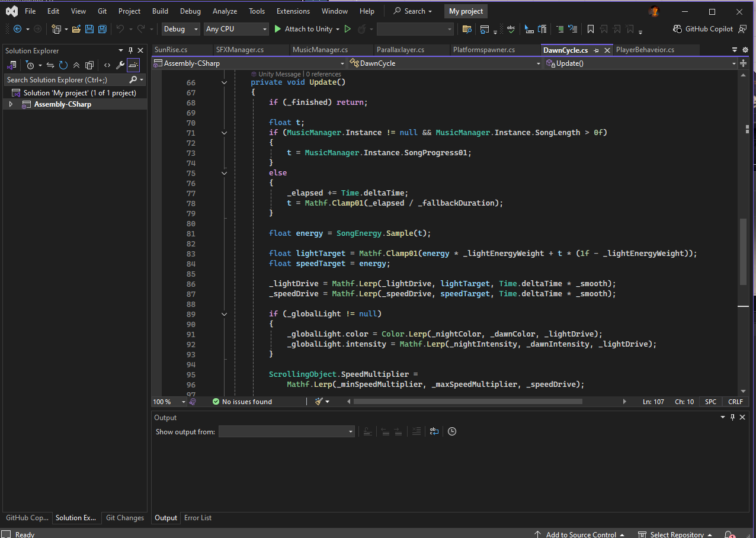Click the Collapse All icon in Solution Explorer

(x=76, y=65)
